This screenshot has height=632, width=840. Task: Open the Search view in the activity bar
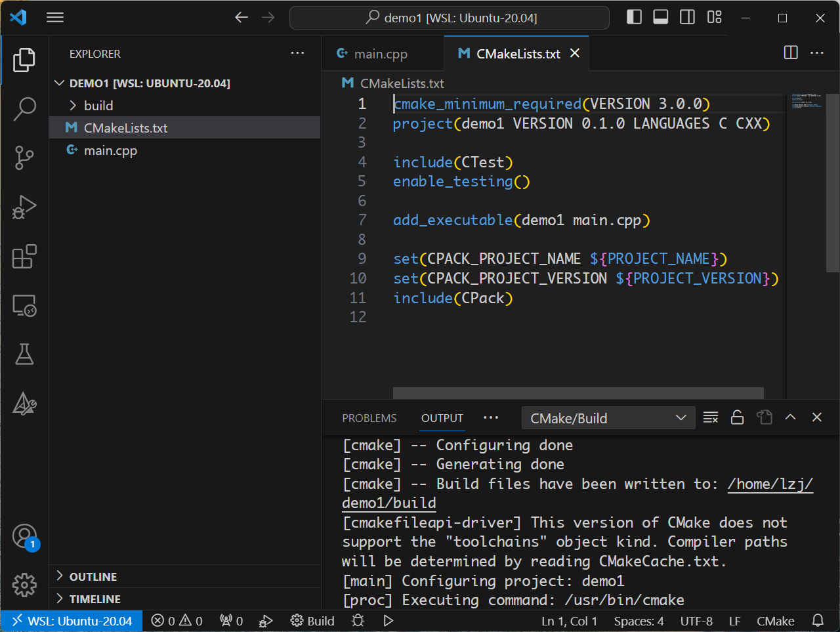24,109
